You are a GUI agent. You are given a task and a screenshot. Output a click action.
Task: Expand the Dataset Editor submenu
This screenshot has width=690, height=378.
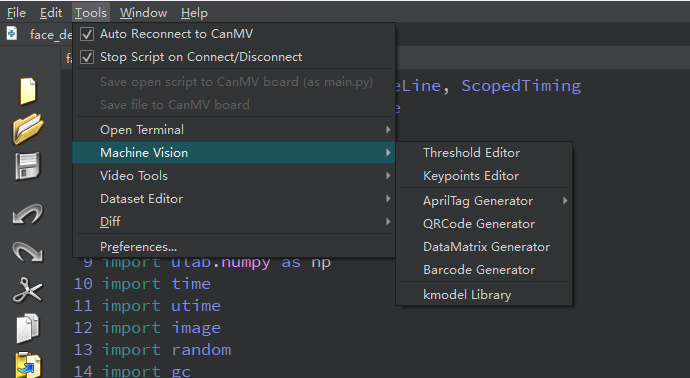tap(234, 198)
